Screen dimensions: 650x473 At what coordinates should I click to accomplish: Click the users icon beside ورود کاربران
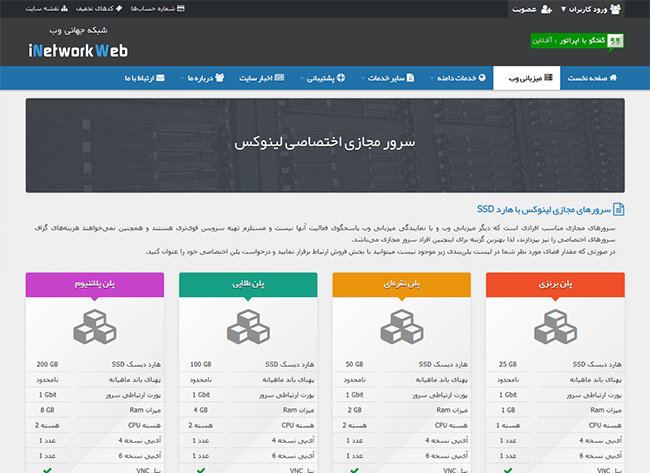(x=616, y=9)
